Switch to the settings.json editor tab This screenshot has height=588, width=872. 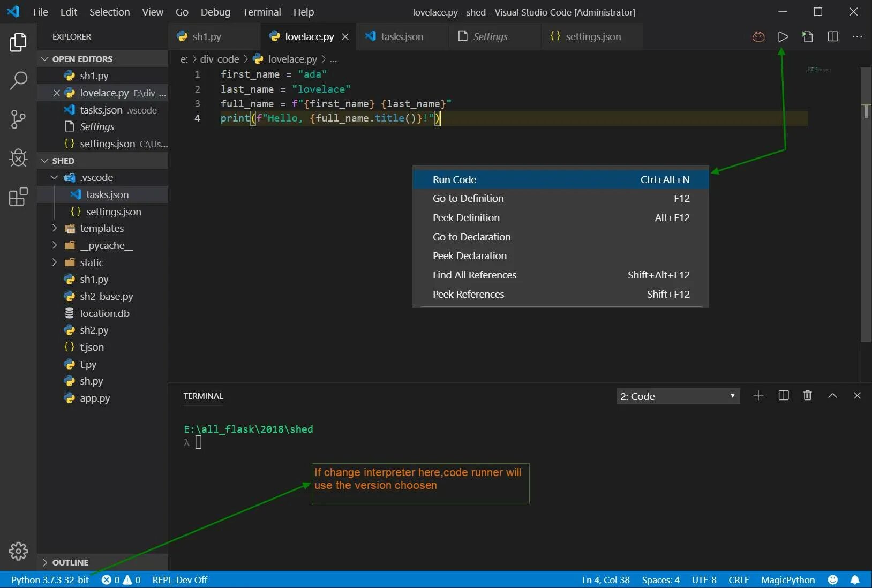[592, 36]
